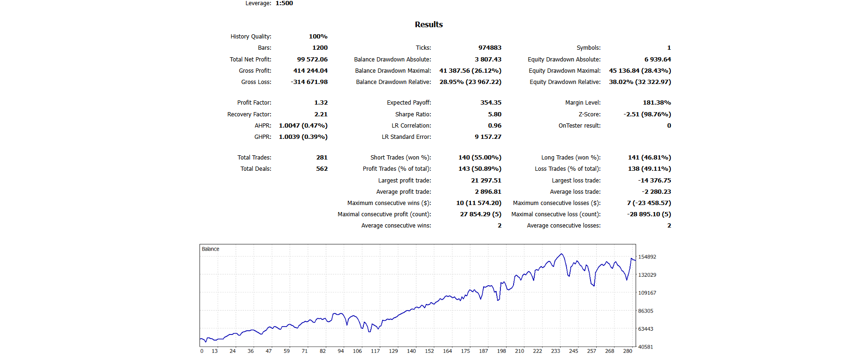
Task: Select the Sharpe Ratio value 5.80
Action: click(494, 114)
